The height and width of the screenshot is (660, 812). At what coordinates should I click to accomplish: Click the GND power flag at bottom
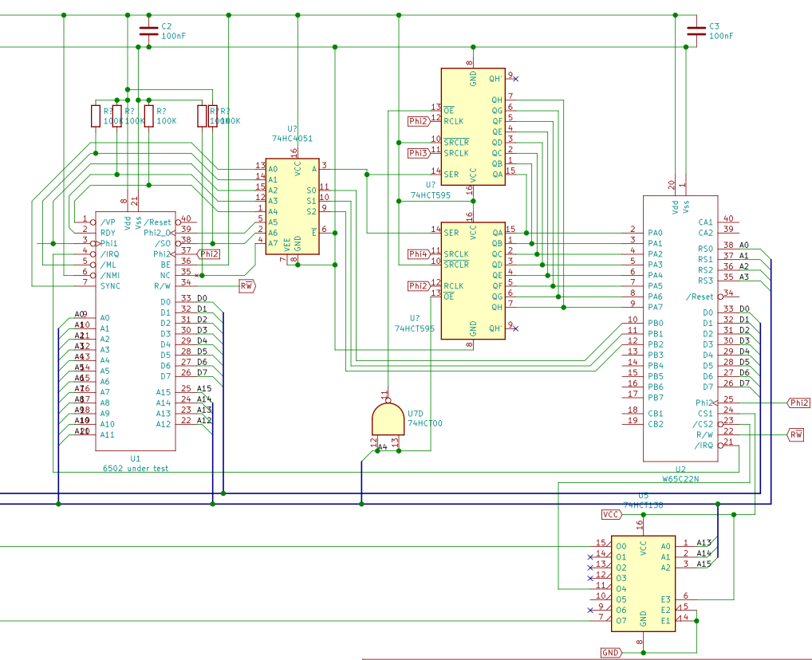click(611, 652)
